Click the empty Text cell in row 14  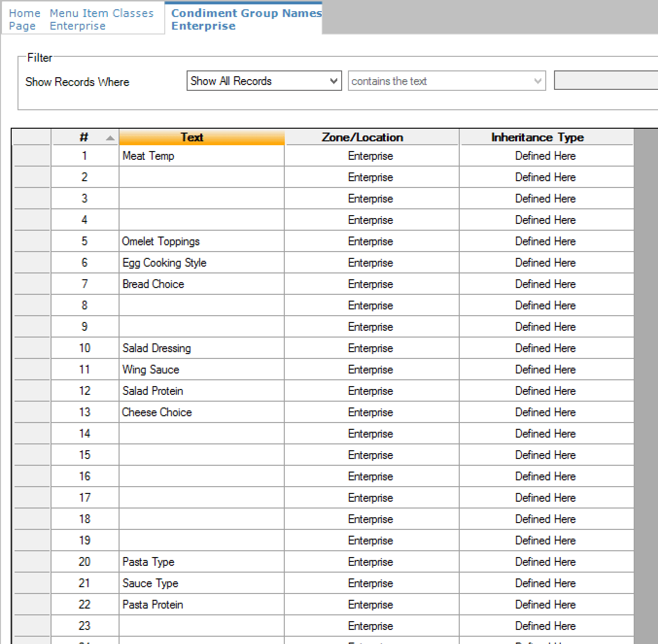click(x=202, y=434)
